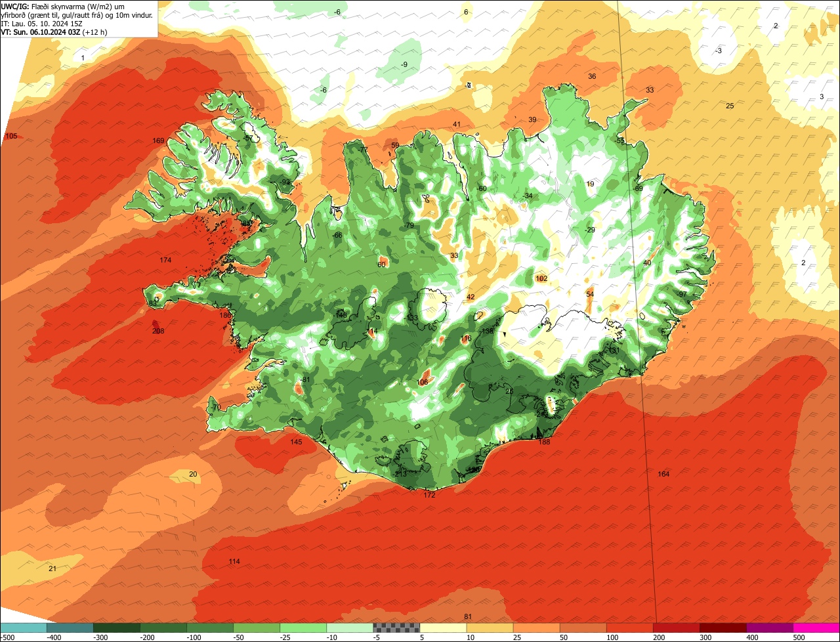Click the 102 value in the central highlands
Viewport: 840px width, 642px height.
tap(541, 279)
